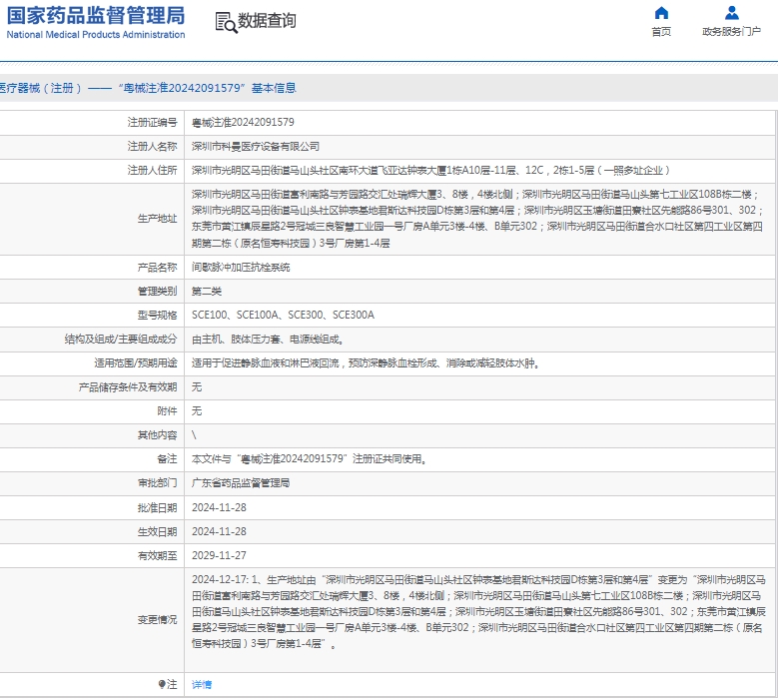Click the bullet icon beside 注 label

[162, 685]
